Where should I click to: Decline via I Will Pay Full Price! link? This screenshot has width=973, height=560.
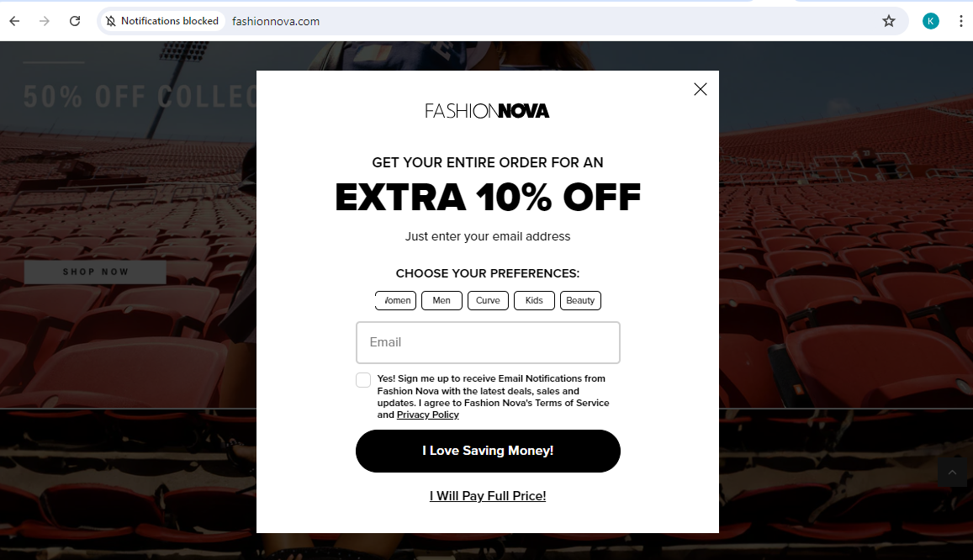point(488,496)
